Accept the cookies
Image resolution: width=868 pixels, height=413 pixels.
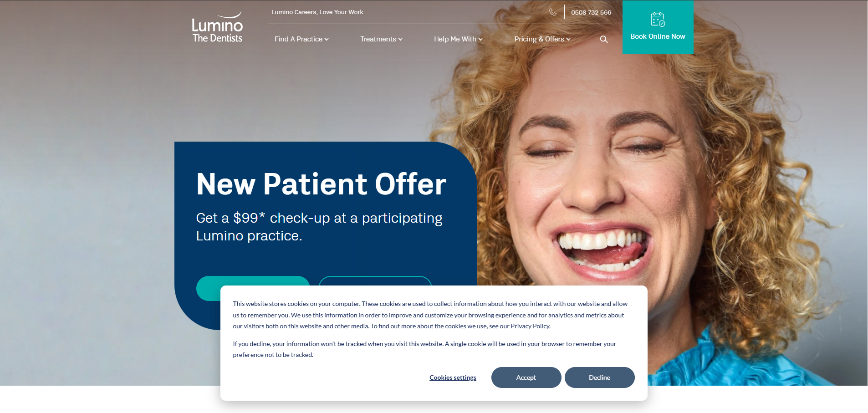point(526,377)
